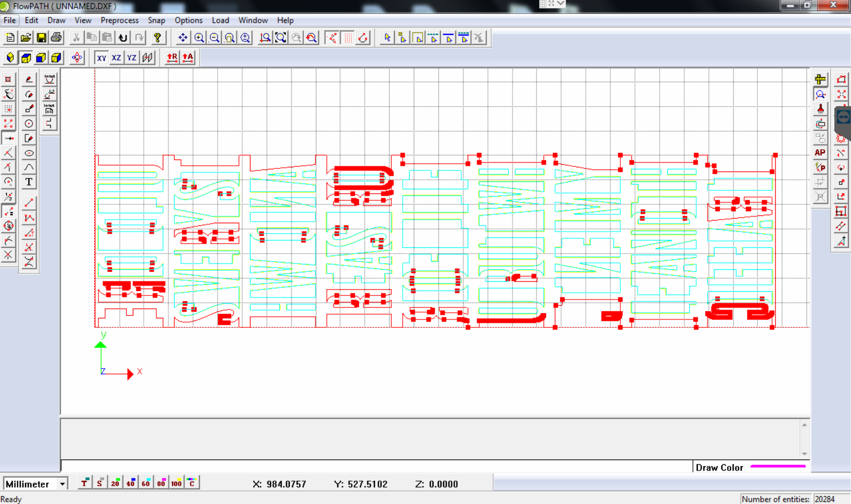Click the Zoom Extents icon
The image size is (851, 504).
281,38
